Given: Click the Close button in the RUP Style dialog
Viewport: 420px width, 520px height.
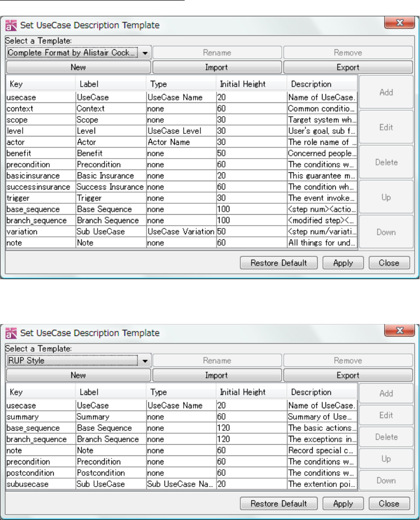Looking at the screenshot, I should coord(389,503).
